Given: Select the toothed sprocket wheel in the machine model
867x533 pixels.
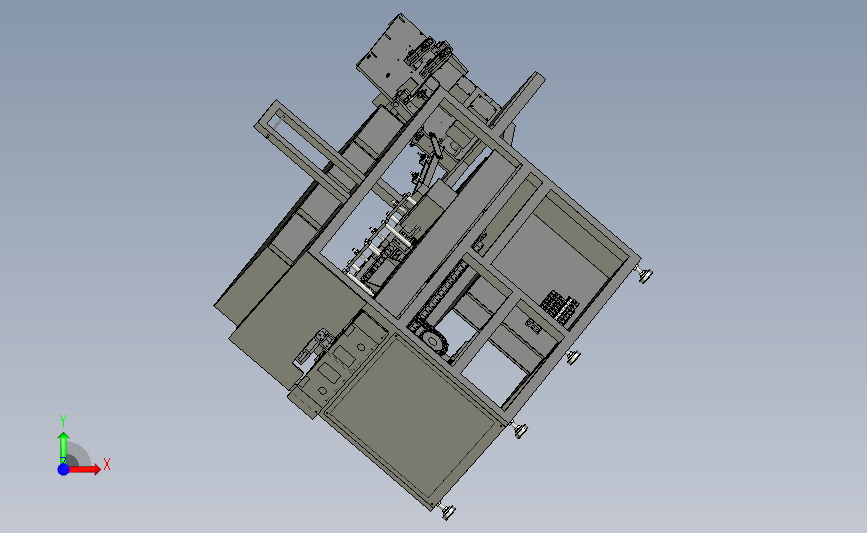Looking at the screenshot, I should pyautogui.click(x=434, y=340).
